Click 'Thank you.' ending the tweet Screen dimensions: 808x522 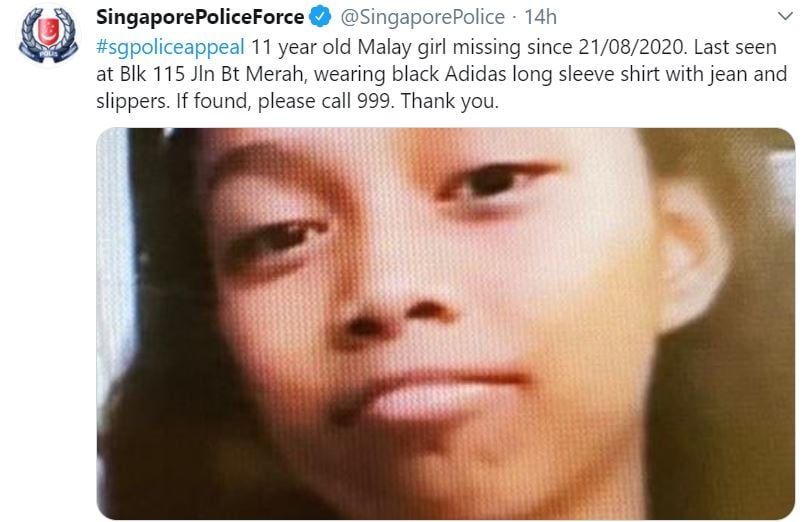pos(450,100)
